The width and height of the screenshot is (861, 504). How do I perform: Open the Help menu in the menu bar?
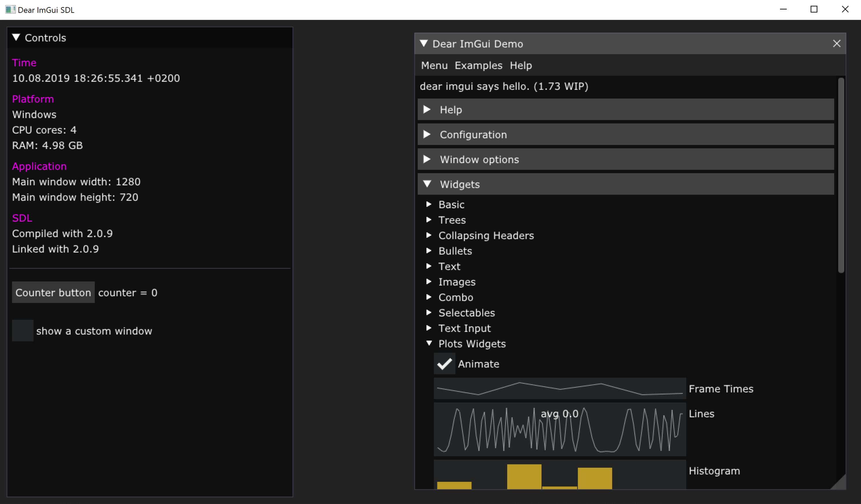coord(521,65)
